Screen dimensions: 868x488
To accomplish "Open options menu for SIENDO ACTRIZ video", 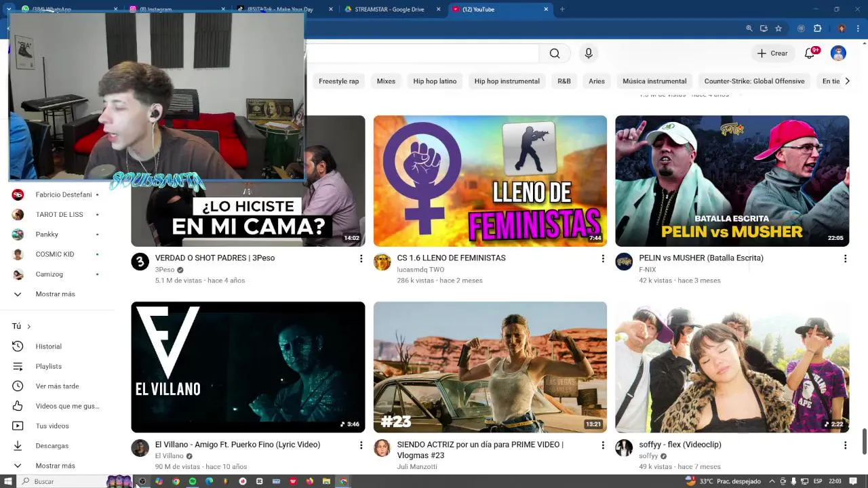I will point(603,445).
